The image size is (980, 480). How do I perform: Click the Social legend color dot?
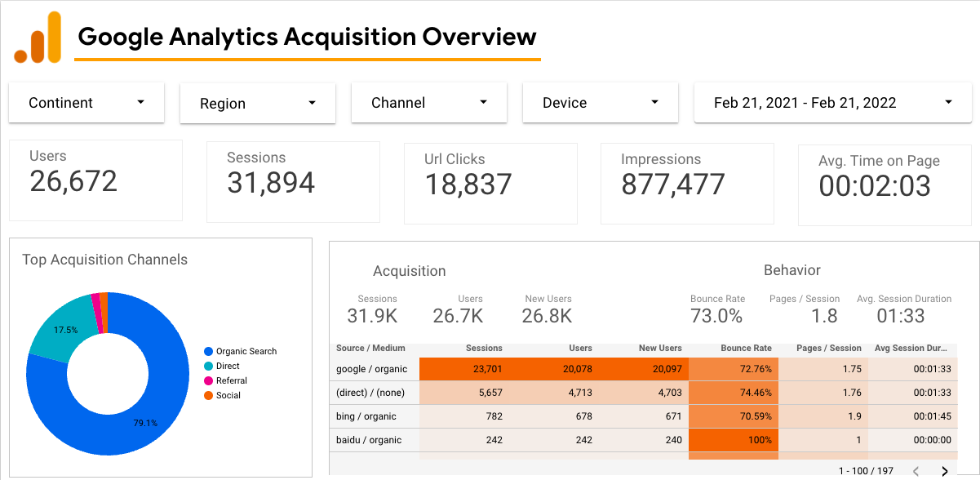pyautogui.click(x=208, y=396)
